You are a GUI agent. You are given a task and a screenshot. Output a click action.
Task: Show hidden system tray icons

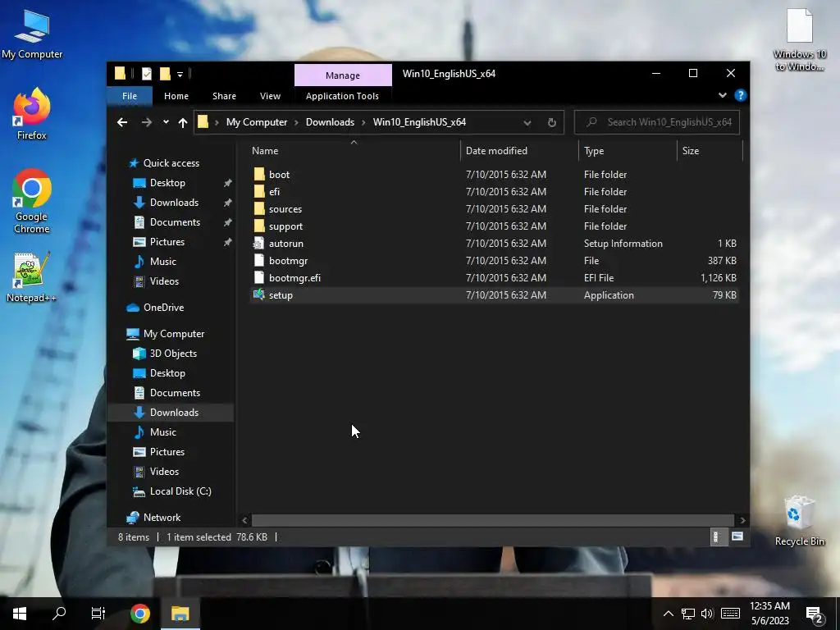coord(668,614)
